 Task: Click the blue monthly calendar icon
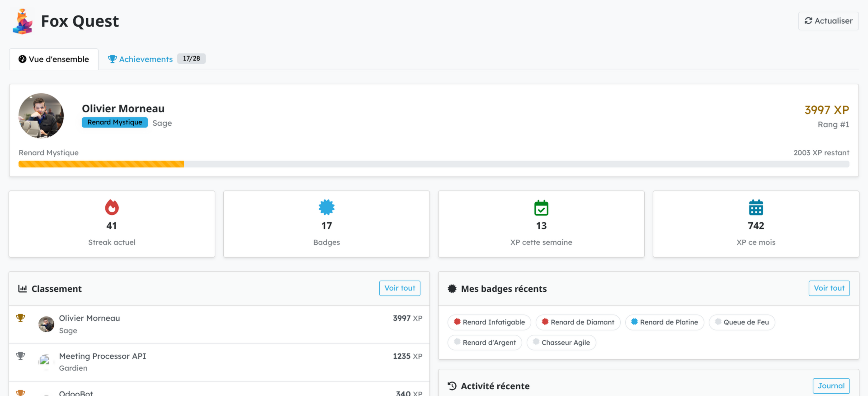point(756,208)
